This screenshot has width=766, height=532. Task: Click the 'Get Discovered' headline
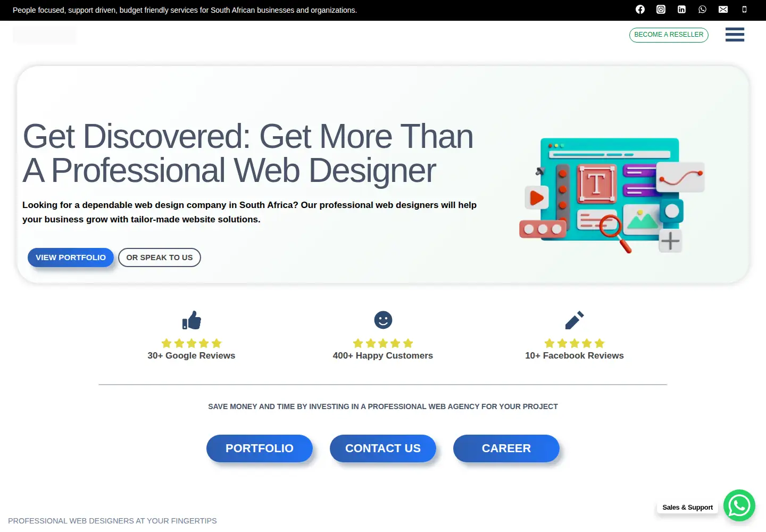tap(248, 153)
